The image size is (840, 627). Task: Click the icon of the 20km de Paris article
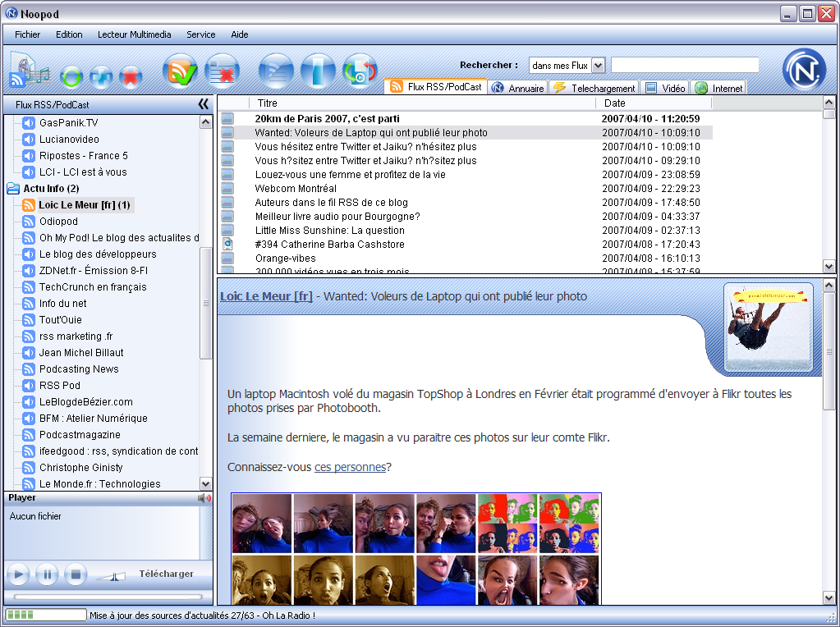227,119
